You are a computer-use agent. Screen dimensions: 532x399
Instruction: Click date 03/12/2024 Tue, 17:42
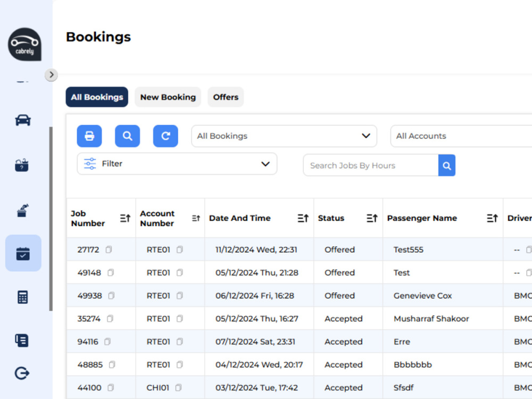(x=257, y=387)
